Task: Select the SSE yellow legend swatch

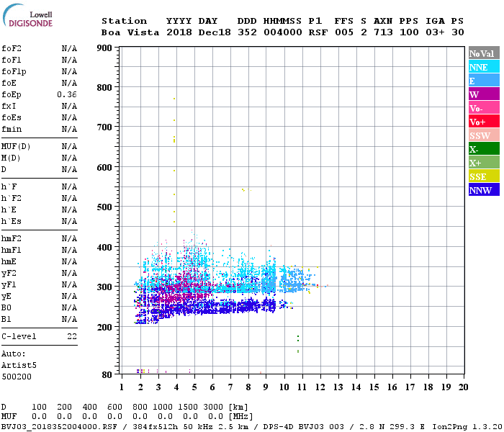Action: click(x=484, y=176)
